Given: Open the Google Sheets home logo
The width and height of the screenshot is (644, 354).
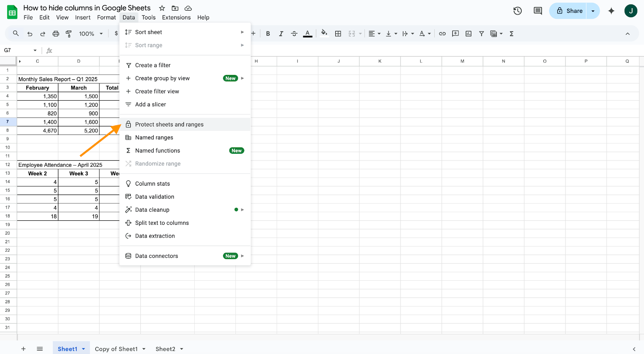Looking at the screenshot, I should (12, 12).
